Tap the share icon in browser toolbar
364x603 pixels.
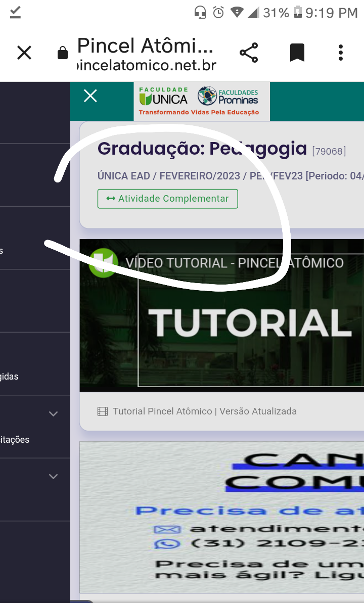tap(248, 53)
